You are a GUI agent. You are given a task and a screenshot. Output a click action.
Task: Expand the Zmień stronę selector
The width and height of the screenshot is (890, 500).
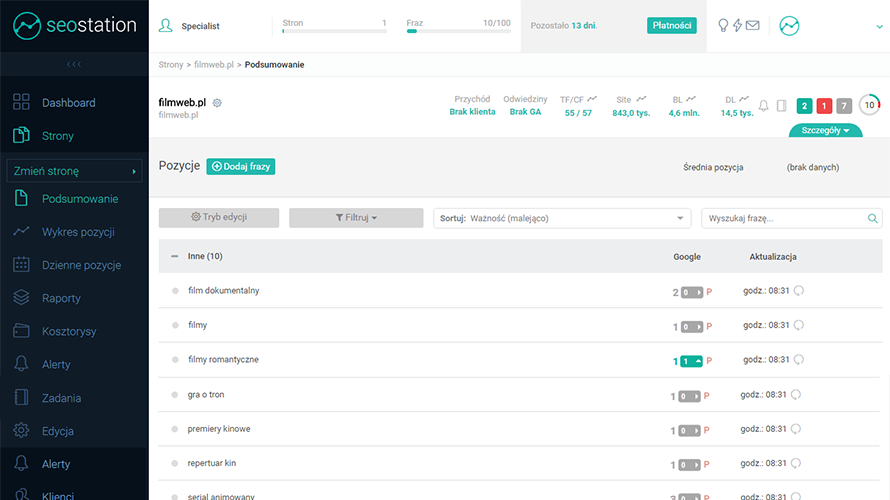coord(74,171)
